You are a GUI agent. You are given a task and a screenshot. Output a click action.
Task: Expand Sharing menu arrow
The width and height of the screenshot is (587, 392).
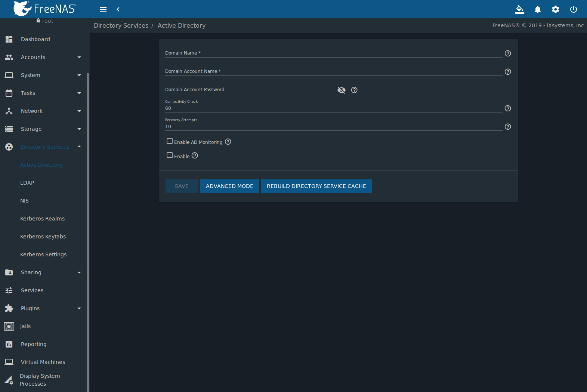pos(79,272)
